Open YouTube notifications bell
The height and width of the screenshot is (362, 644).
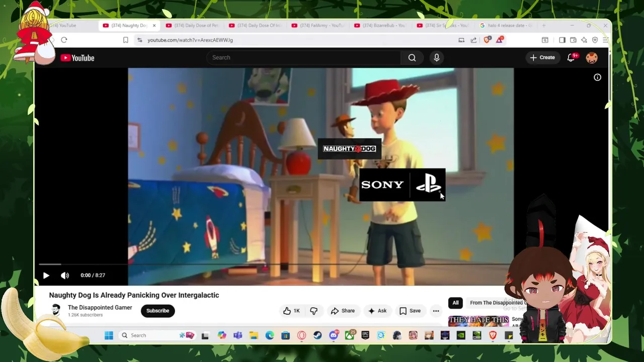[571, 58]
